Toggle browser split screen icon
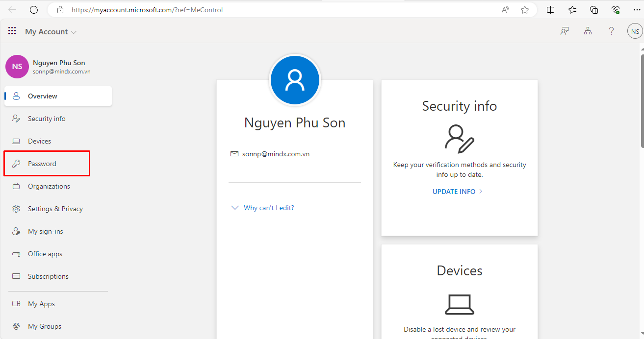644x339 pixels. click(551, 10)
